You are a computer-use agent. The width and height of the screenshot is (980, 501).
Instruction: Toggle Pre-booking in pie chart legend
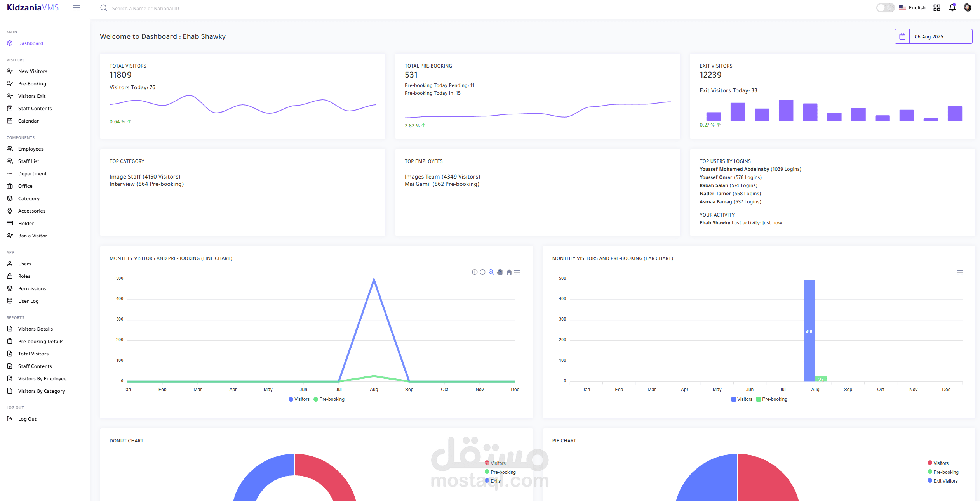(x=943, y=472)
